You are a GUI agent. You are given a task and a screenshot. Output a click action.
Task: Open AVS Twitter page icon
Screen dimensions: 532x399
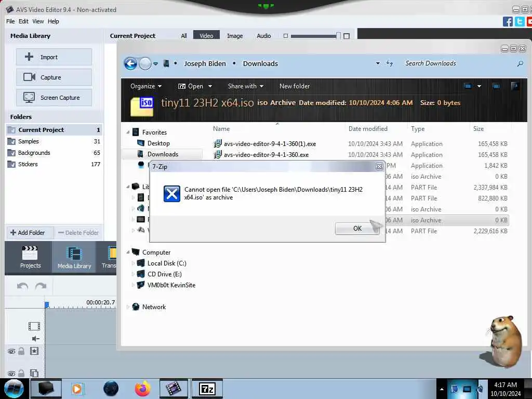pos(520,22)
